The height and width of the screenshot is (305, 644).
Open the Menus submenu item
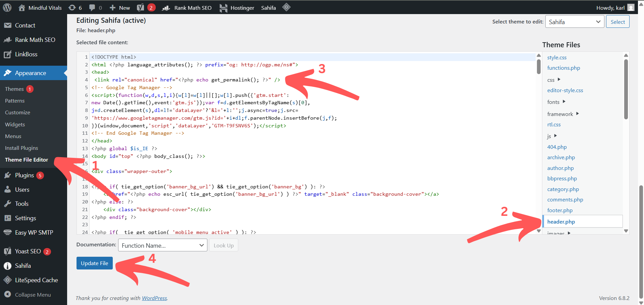(13, 136)
